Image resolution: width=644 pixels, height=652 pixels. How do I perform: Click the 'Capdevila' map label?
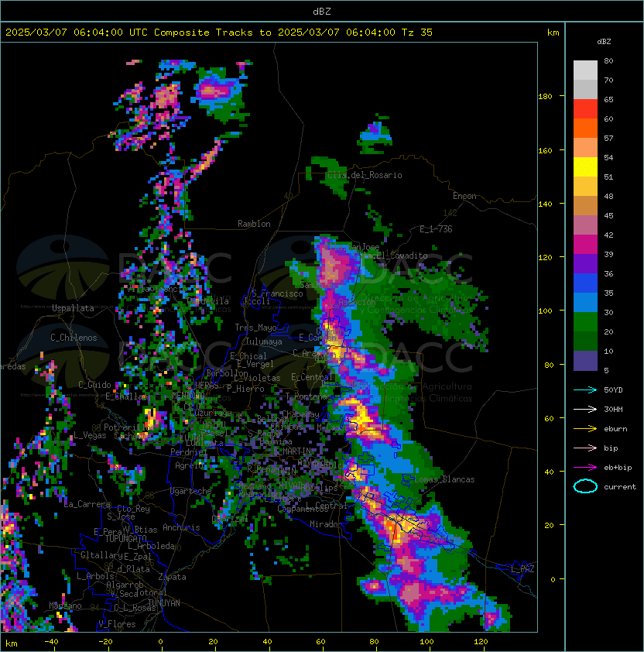pyautogui.click(x=208, y=301)
